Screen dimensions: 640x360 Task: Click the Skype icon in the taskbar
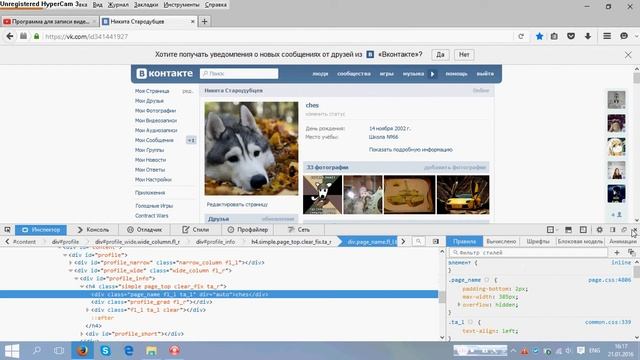[105, 351]
